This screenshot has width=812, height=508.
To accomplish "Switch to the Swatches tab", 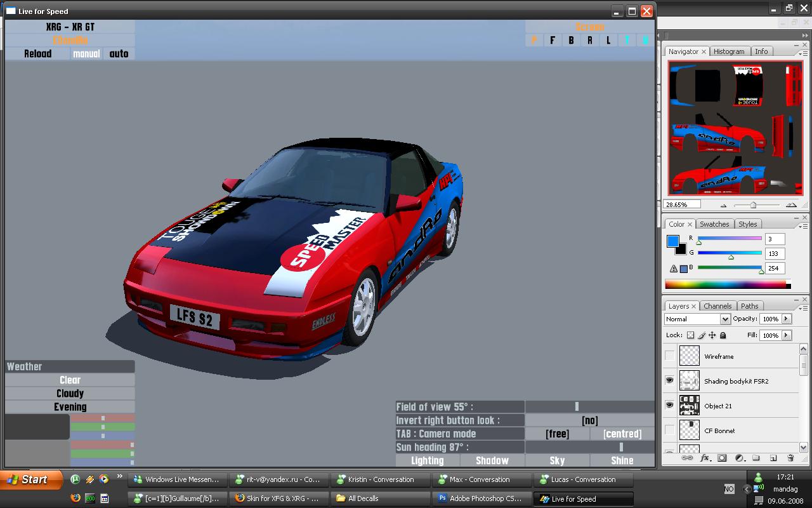I will coord(714,224).
